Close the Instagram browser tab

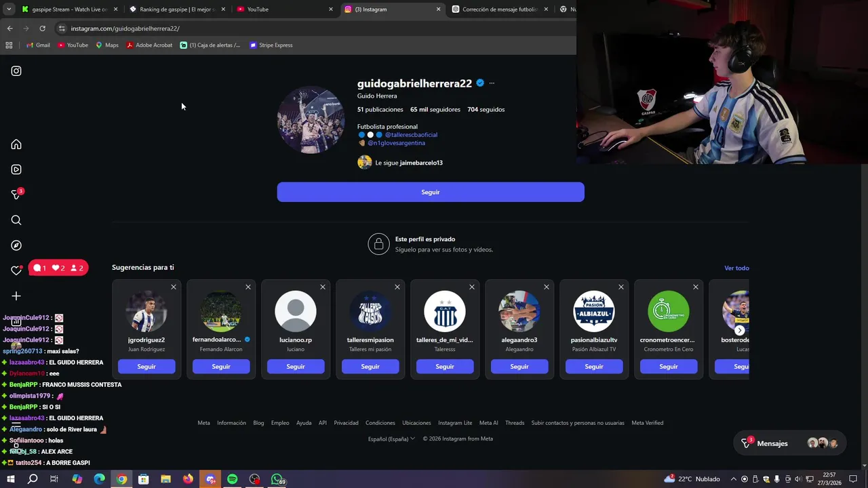click(438, 9)
